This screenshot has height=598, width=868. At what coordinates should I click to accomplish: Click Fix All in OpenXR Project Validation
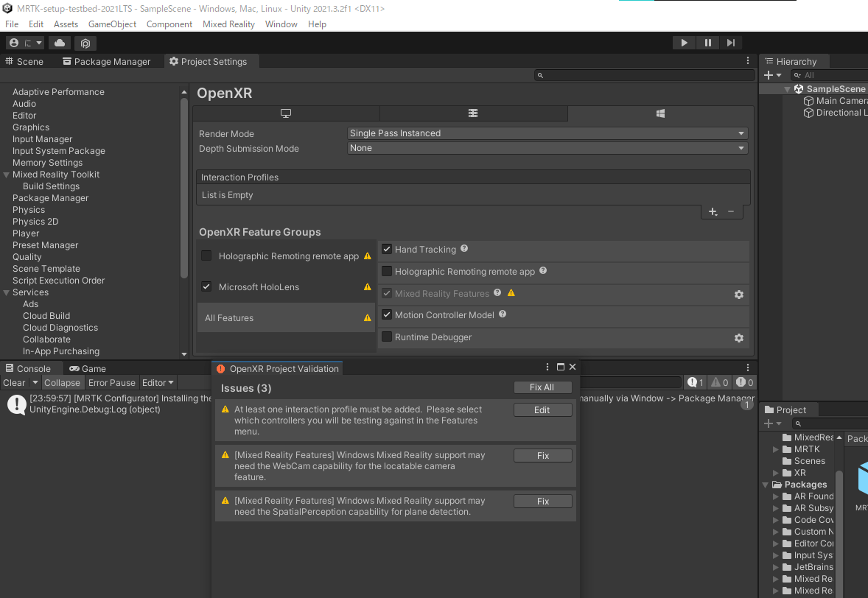coord(542,387)
